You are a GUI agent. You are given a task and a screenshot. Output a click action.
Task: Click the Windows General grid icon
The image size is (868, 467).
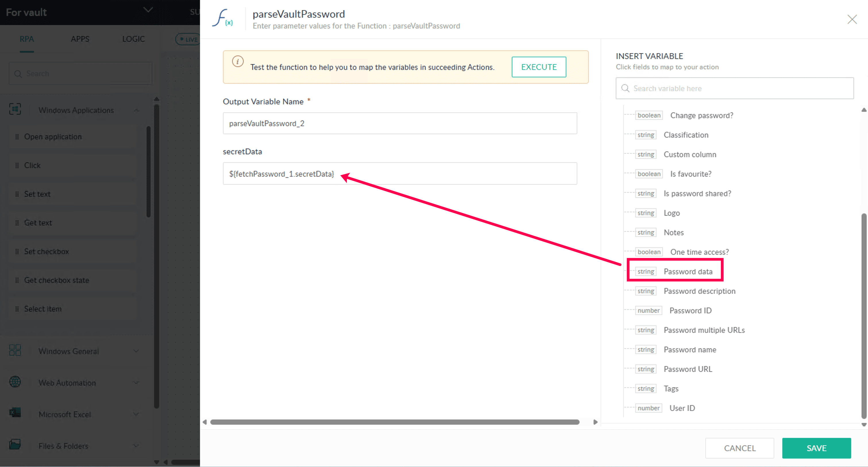click(x=15, y=350)
